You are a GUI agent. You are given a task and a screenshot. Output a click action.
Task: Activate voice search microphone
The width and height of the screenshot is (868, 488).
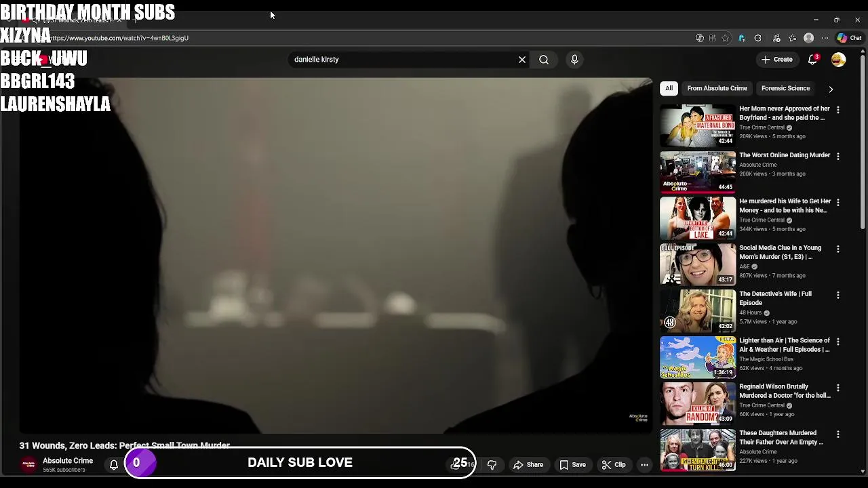click(574, 60)
